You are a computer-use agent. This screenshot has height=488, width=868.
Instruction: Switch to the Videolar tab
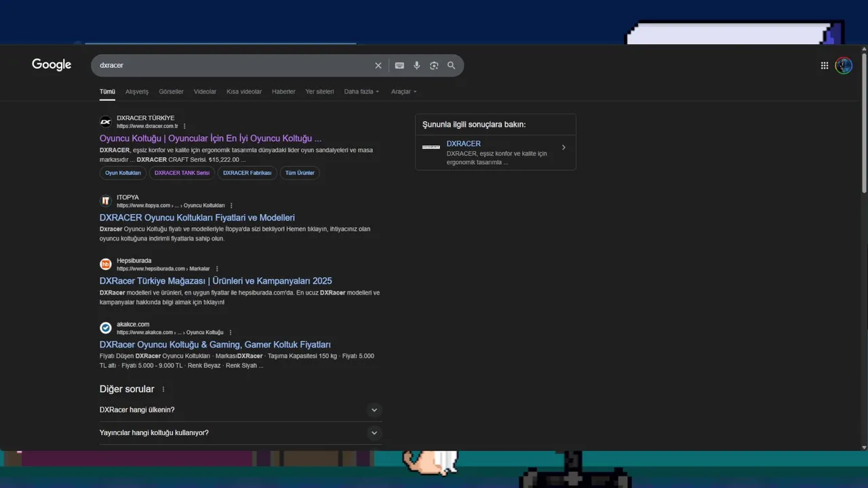pos(205,91)
